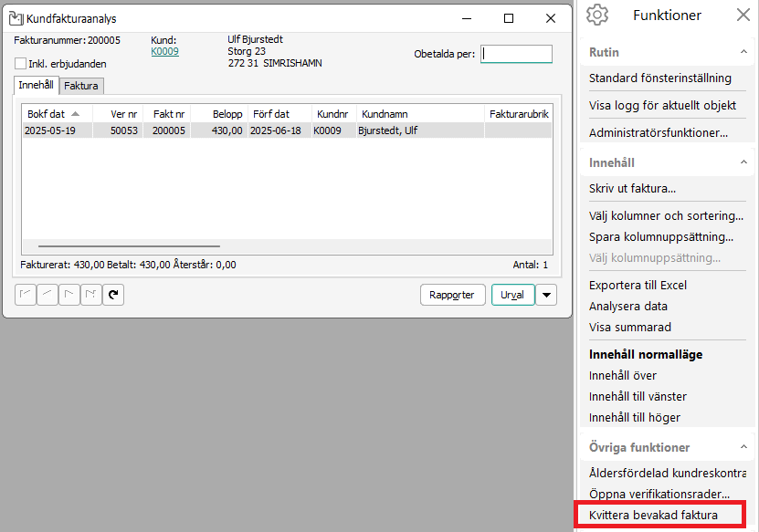Collapse the Innehåll section in Funktioner

pos(743,162)
